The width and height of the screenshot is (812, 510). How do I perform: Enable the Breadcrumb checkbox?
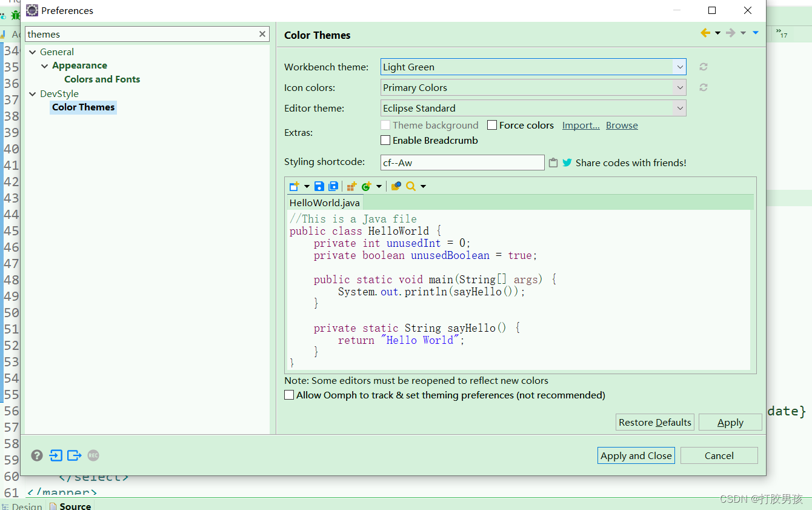tap(385, 140)
